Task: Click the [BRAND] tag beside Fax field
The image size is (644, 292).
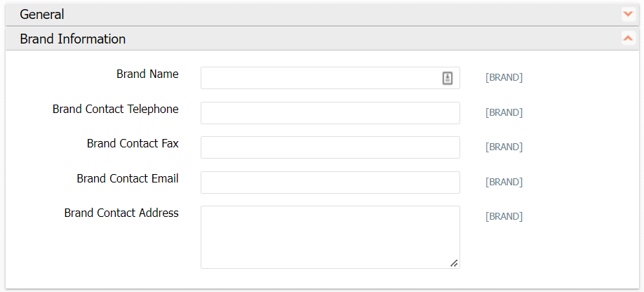Action: click(504, 147)
